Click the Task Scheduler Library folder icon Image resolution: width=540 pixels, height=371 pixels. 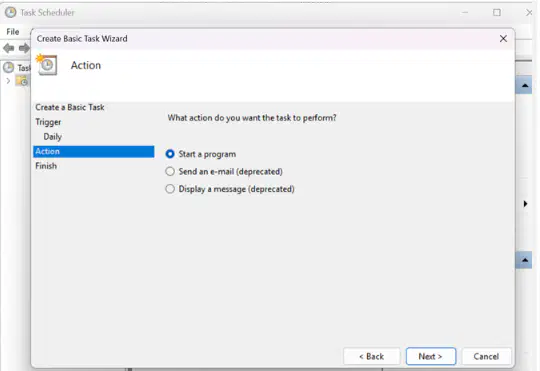(22, 81)
